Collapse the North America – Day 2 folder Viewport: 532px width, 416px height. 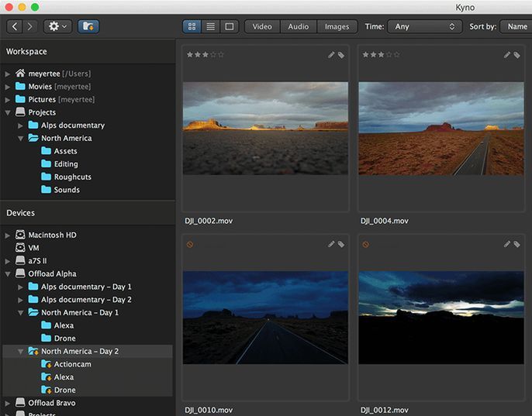tap(21, 352)
